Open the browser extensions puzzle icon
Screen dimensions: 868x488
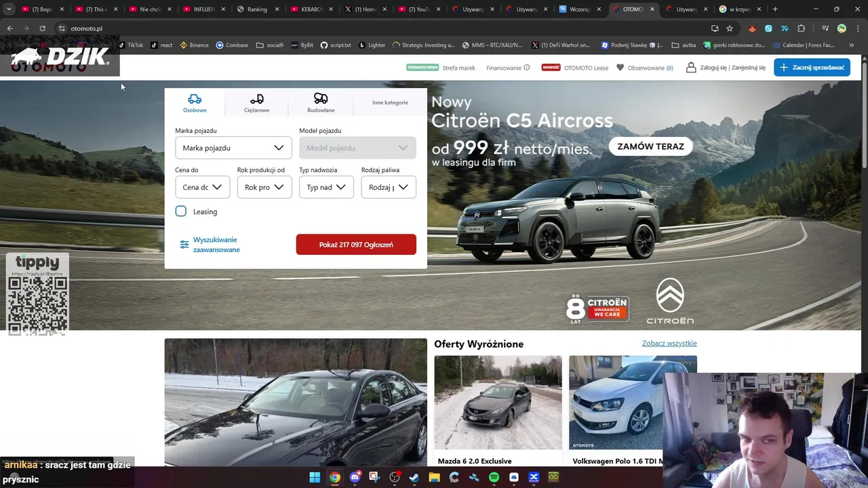pos(802,28)
